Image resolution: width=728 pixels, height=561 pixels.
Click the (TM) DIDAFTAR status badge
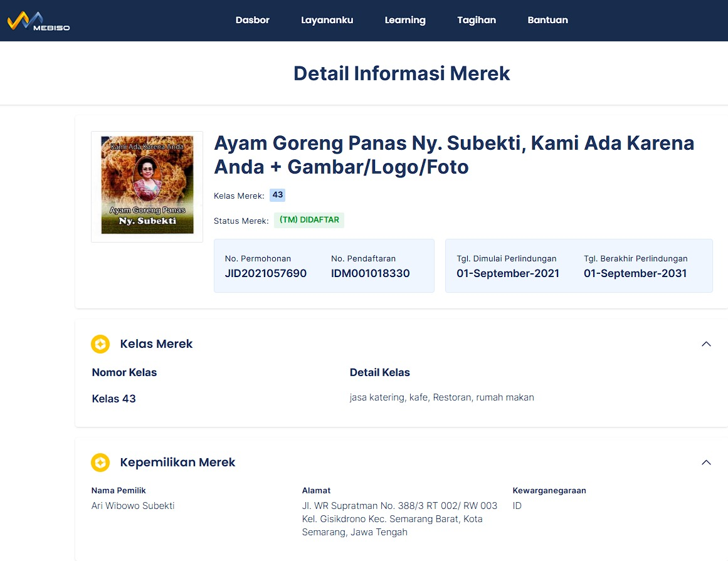point(309,220)
